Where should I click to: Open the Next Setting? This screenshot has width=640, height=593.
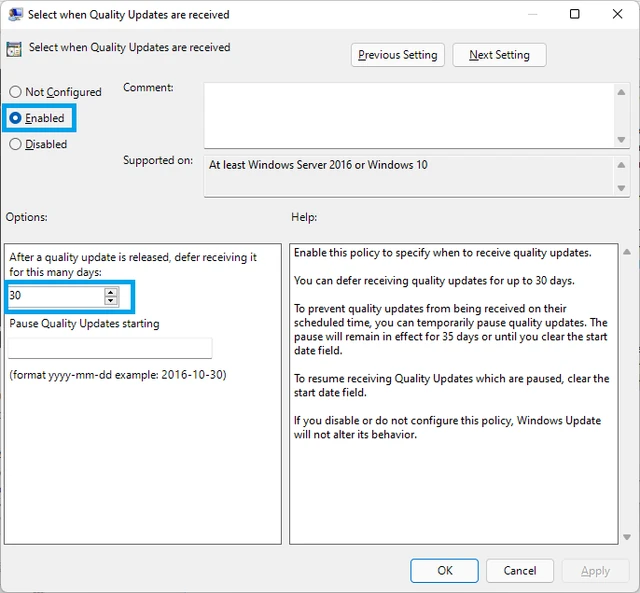[x=499, y=55]
